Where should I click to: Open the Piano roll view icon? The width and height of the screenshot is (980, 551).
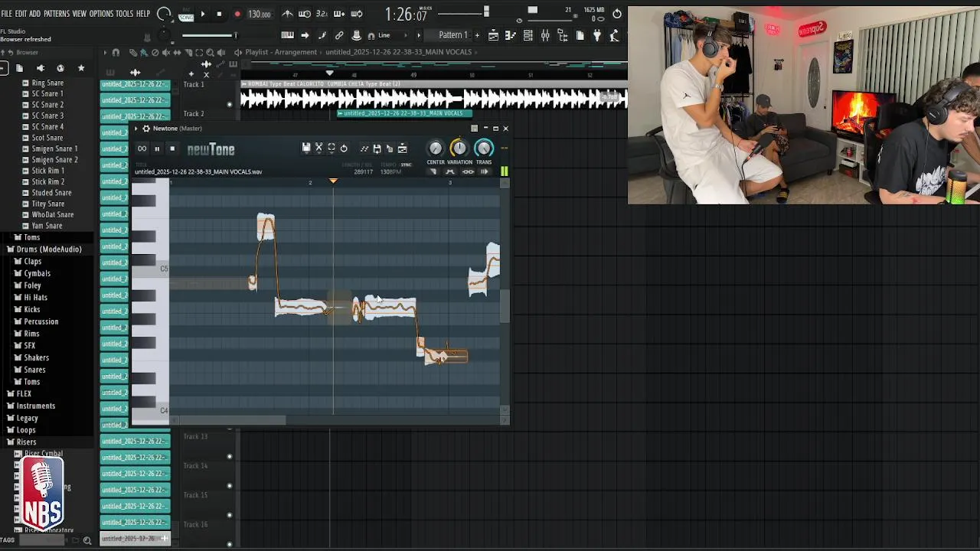(511, 35)
